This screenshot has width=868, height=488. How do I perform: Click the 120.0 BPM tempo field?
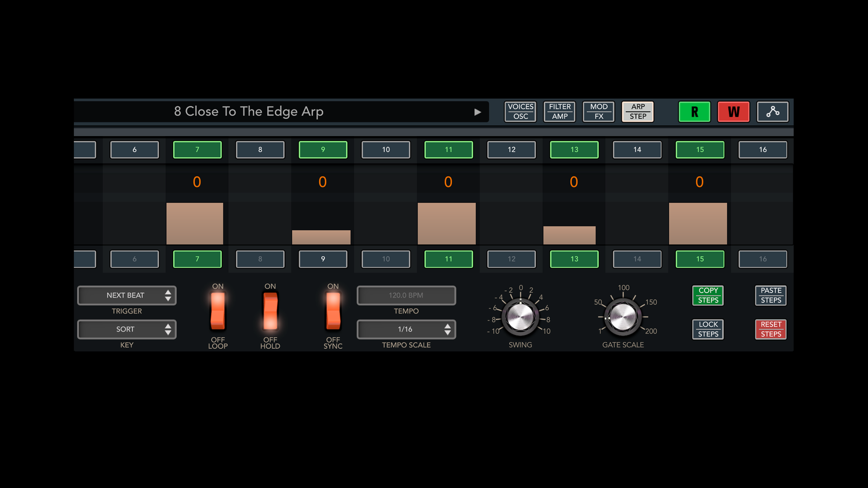point(406,295)
